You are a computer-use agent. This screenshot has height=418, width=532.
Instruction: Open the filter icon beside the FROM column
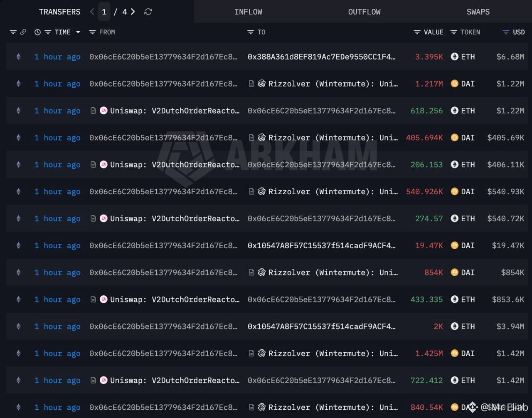coord(92,32)
